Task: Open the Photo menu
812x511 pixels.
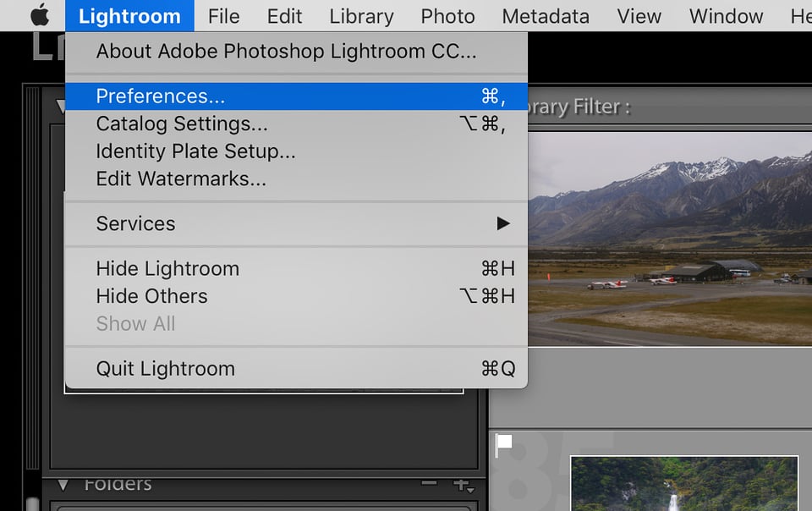Action: (x=447, y=16)
